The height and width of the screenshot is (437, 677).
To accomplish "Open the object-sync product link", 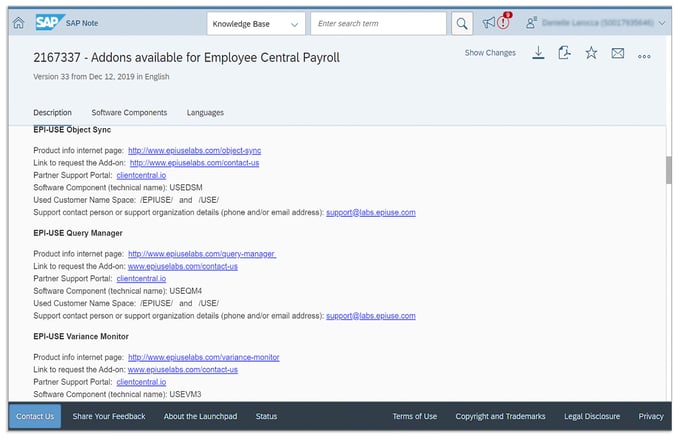I will click(194, 150).
